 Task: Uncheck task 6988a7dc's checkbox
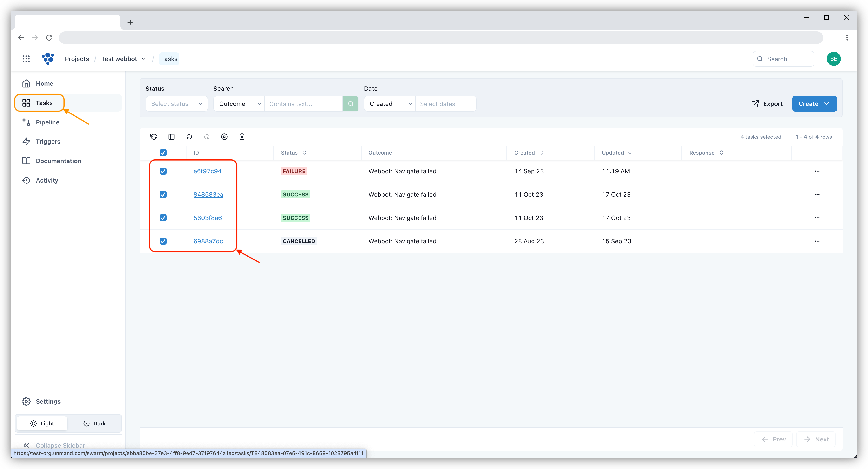(x=163, y=241)
